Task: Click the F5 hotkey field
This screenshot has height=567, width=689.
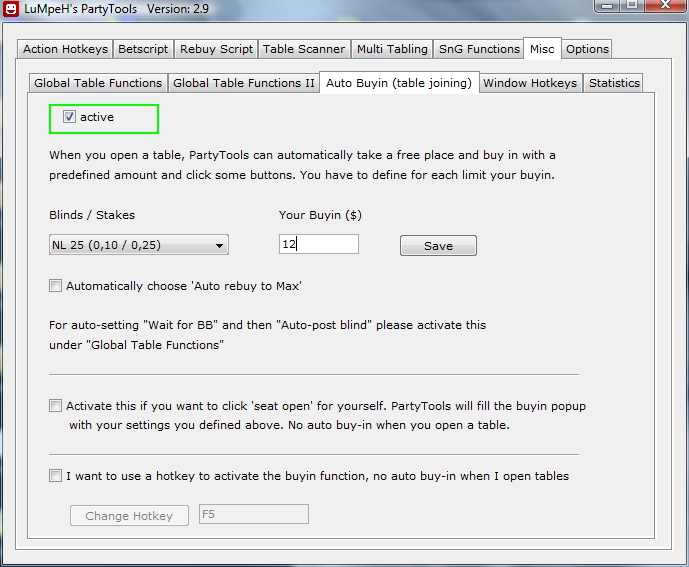Action: pos(254,514)
